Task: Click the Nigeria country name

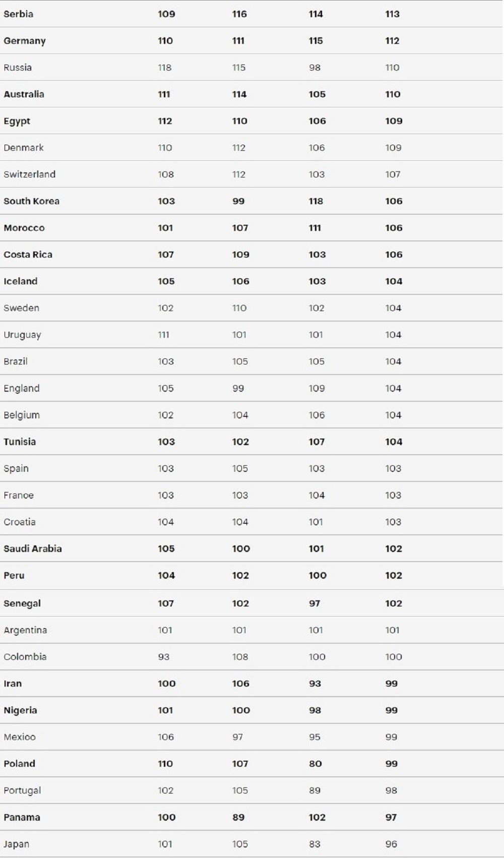Action: (x=20, y=710)
